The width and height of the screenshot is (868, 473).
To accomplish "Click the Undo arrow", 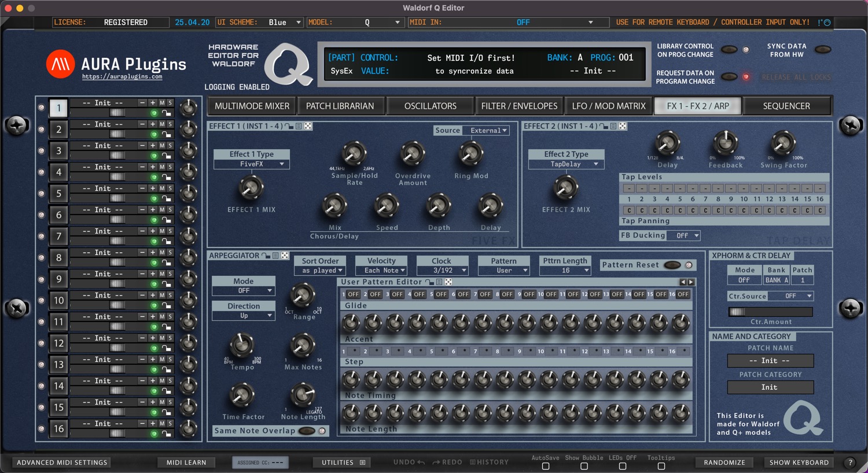I will 421,463.
